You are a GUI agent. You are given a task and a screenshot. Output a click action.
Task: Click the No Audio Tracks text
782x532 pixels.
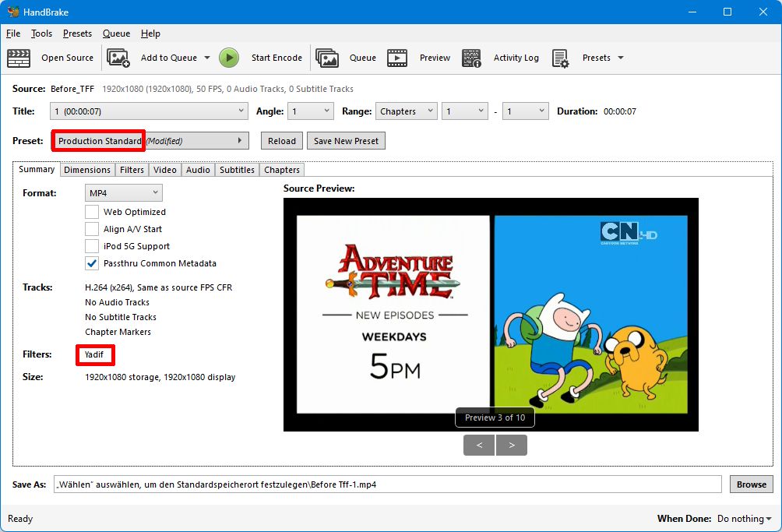[x=117, y=302]
